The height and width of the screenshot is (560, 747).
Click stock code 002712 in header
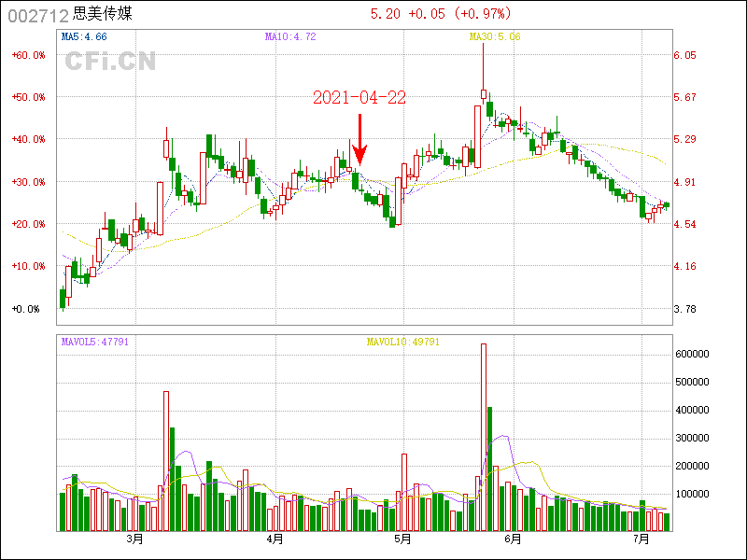tap(37, 15)
